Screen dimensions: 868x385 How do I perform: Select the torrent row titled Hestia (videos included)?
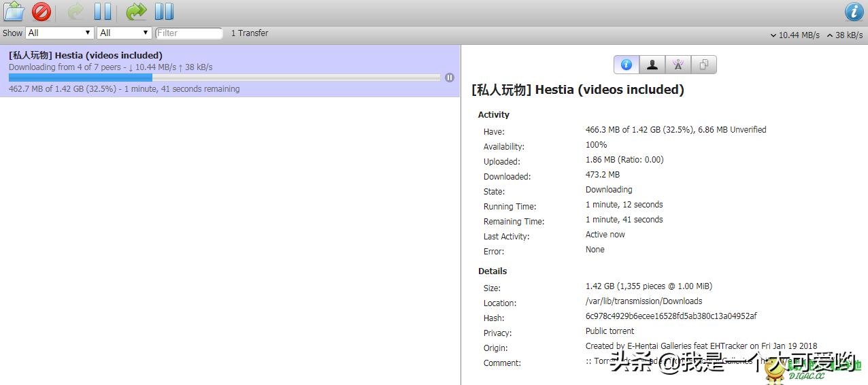pos(230,71)
